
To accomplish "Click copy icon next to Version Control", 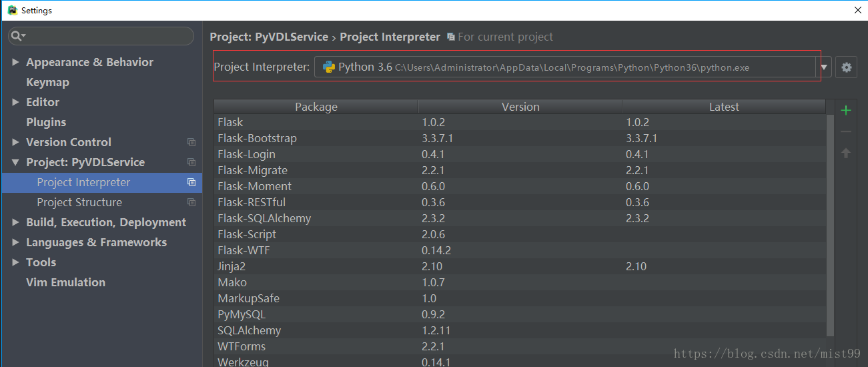I will 191,142.
